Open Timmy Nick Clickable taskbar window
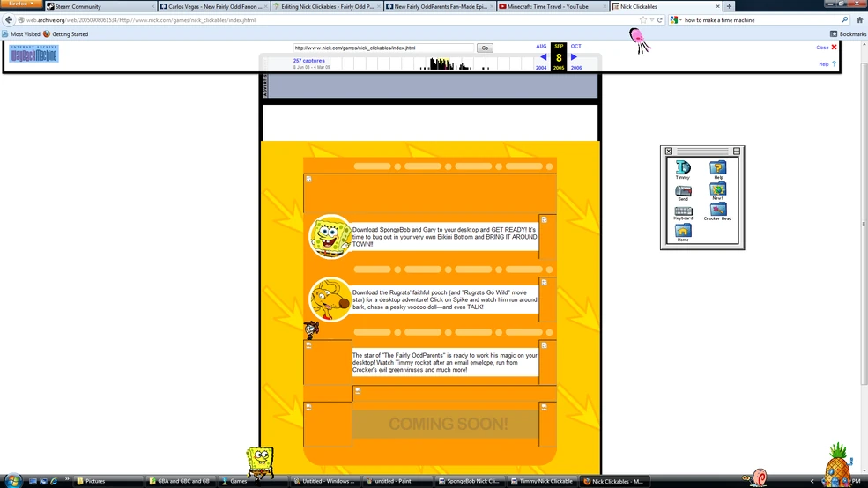Image resolution: width=868 pixels, height=488 pixels. [x=543, y=481]
